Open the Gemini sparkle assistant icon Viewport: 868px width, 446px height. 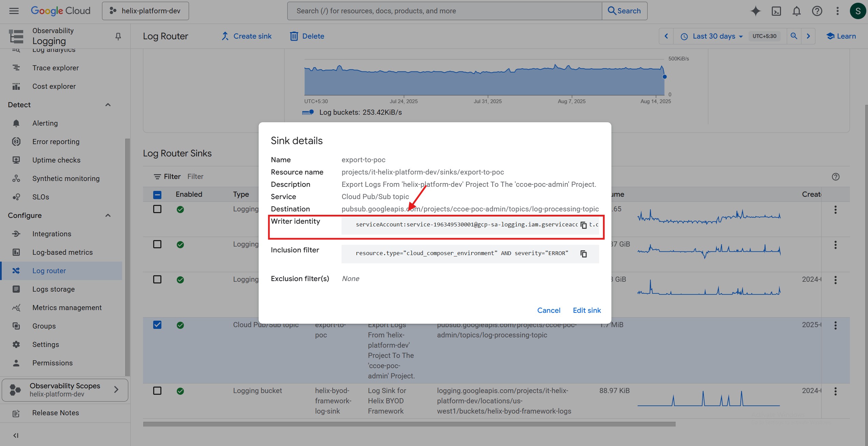(x=755, y=11)
